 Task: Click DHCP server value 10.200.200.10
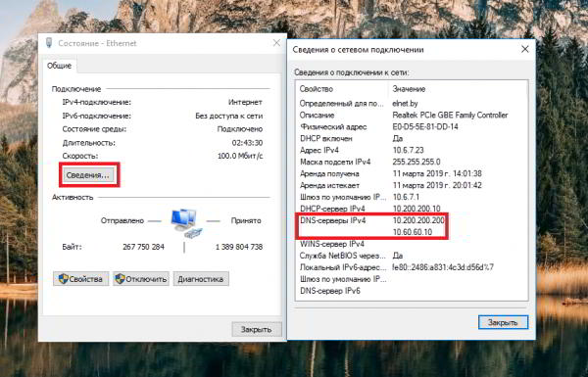416,209
